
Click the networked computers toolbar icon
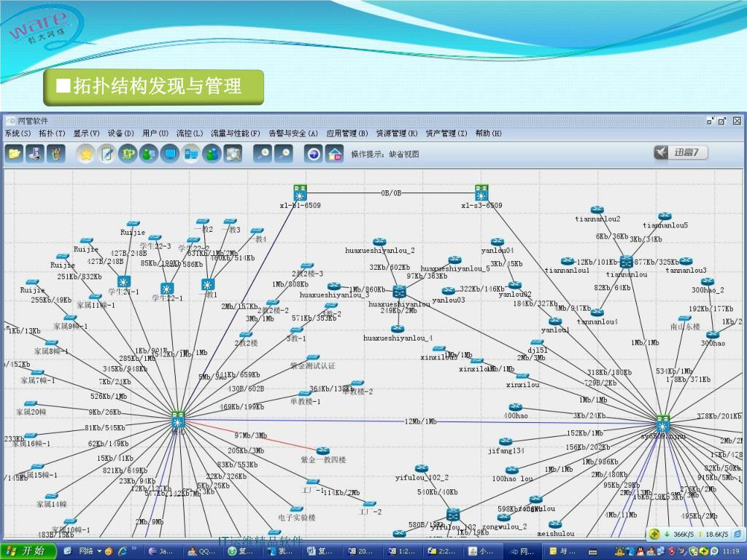click(190, 153)
